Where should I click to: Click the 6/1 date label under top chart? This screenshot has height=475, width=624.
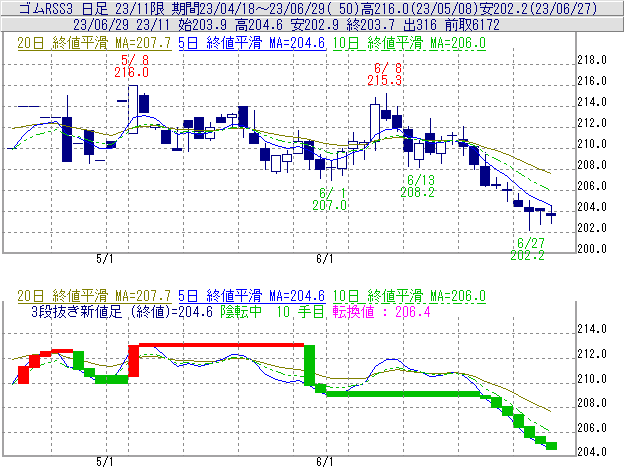tap(325, 259)
